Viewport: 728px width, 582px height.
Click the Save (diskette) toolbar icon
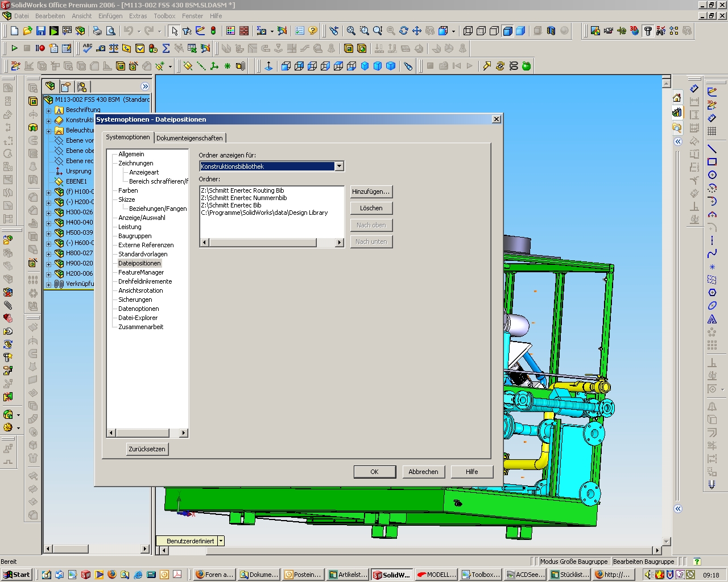pyautogui.click(x=40, y=31)
